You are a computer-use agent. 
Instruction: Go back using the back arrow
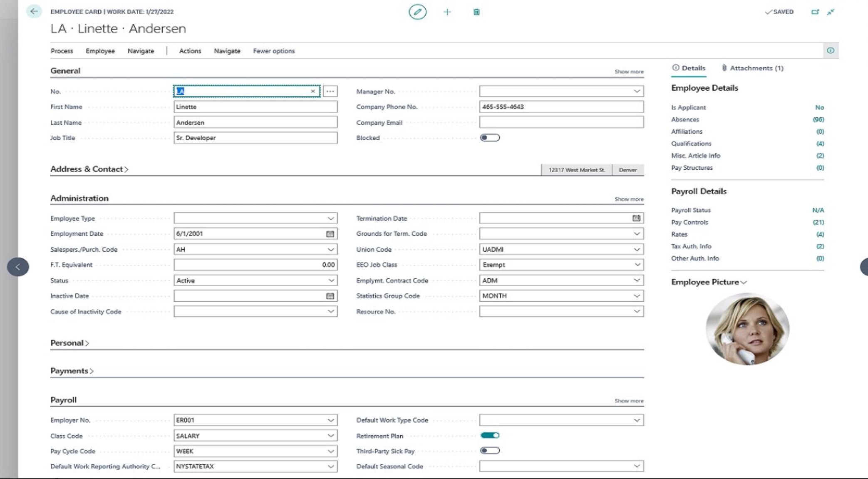click(x=35, y=12)
